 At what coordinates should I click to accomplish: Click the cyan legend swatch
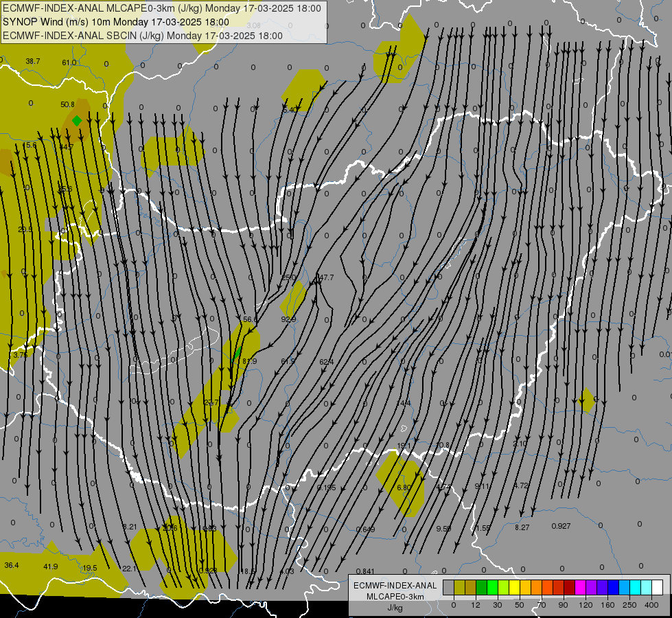pos(635,587)
